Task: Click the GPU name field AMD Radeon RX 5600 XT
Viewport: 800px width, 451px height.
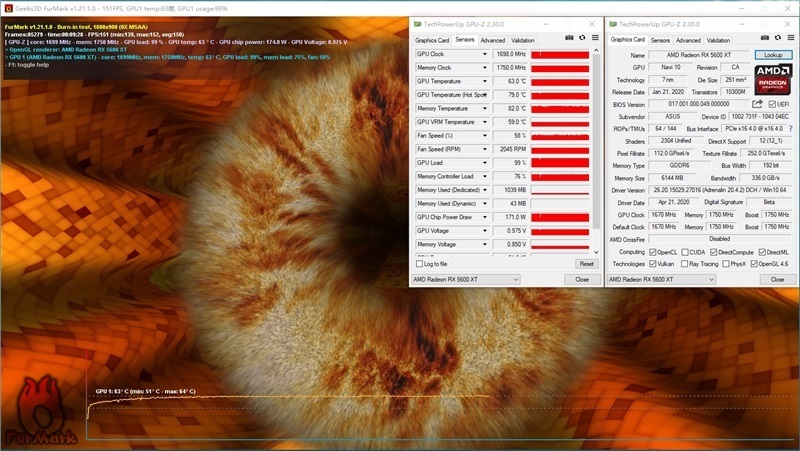Action: [698, 55]
